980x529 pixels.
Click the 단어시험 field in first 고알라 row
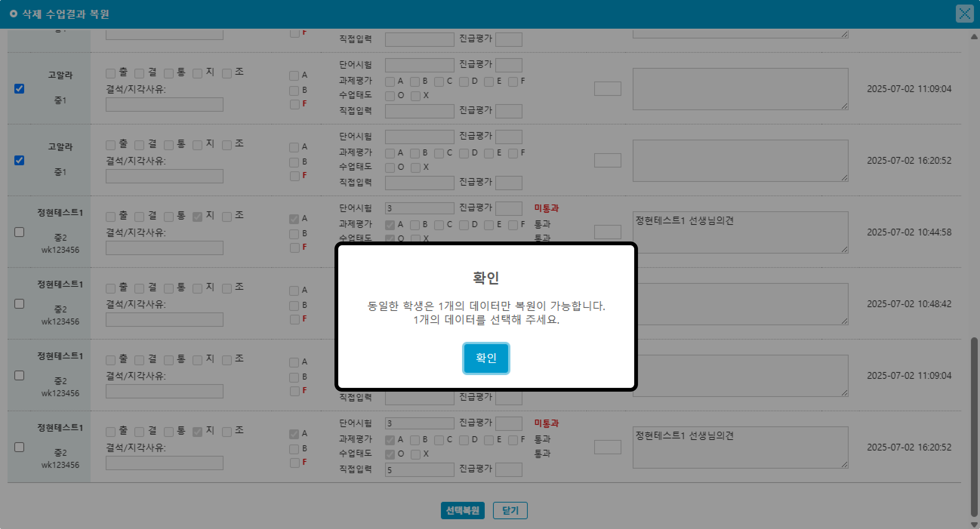(419, 65)
